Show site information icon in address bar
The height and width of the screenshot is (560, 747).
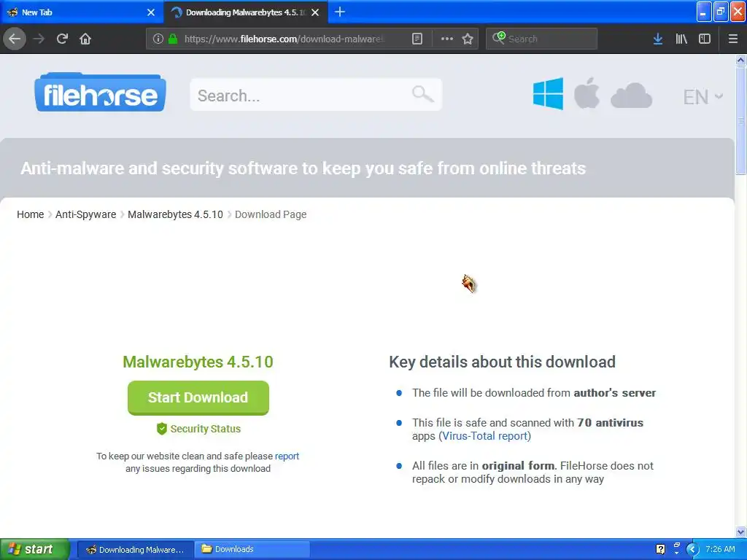pos(158,39)
